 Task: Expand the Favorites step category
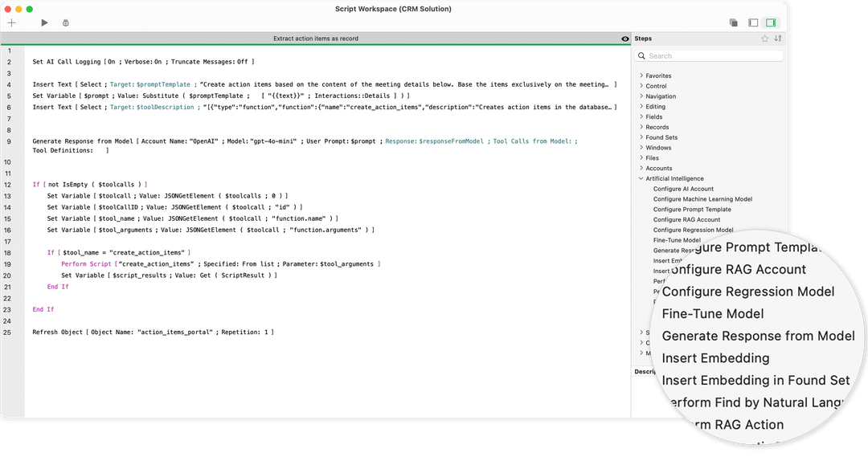(x=641, y=75)
